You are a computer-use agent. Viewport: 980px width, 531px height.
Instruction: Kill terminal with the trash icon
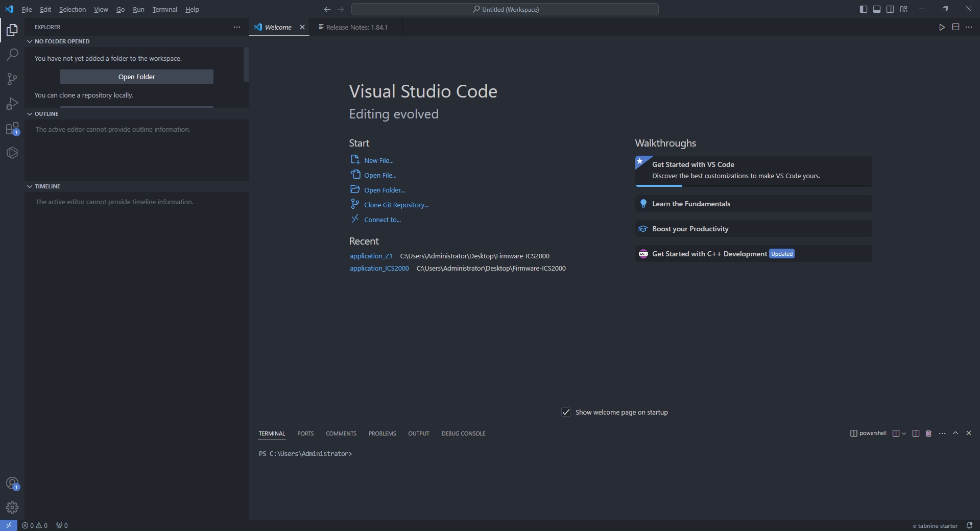pyautogui.click(x=929, y=433)
